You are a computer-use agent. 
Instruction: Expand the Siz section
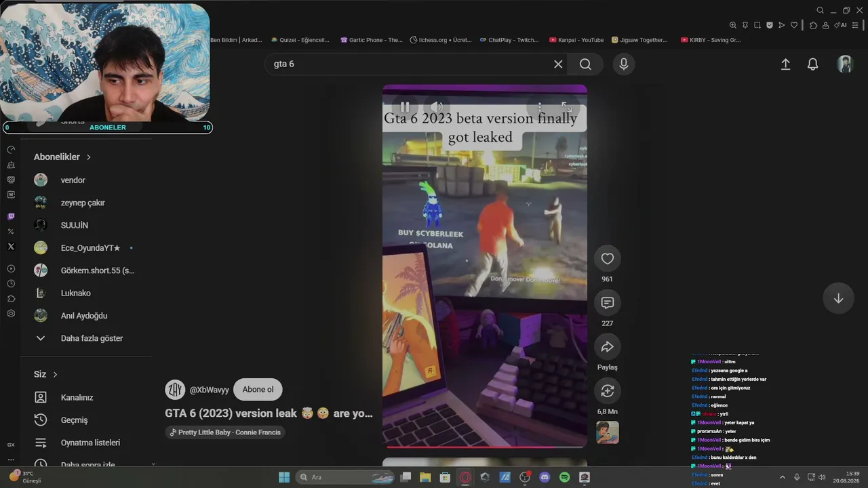tap(46, 374)
